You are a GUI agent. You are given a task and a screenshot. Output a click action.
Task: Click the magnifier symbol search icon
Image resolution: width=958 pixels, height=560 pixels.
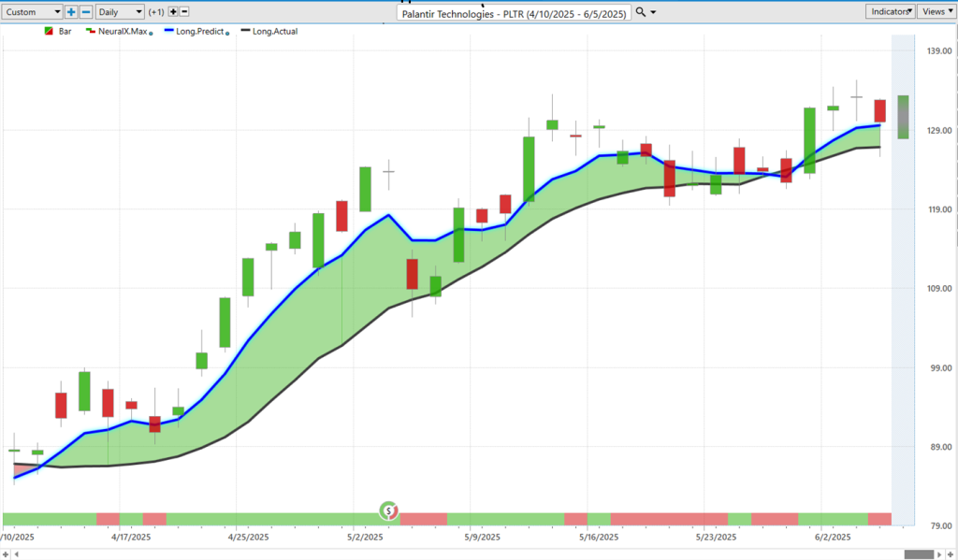point(640,11)
